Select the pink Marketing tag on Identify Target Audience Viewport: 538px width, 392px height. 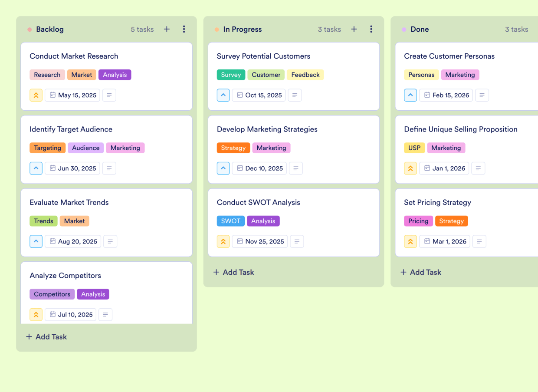point(125,148)
